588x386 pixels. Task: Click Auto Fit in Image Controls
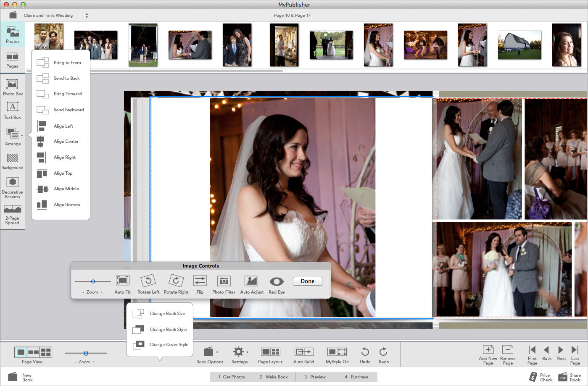pyautogui.click(x=122, y=284)
